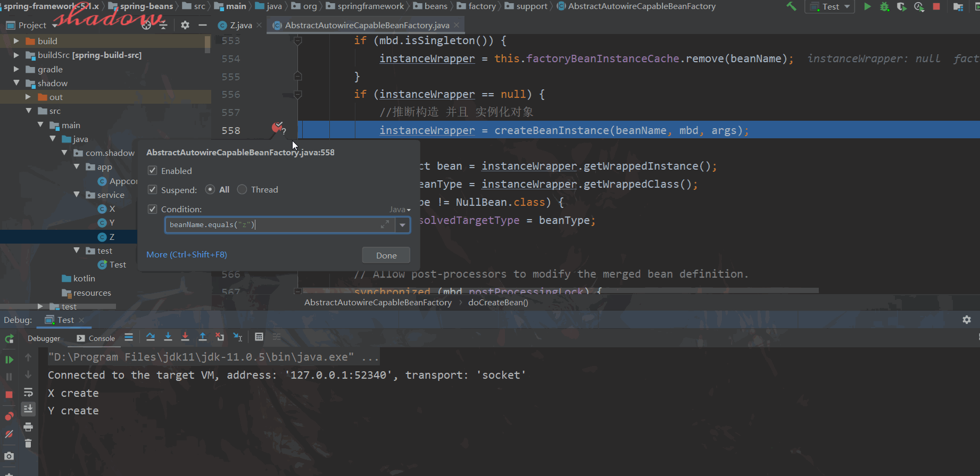Build the project with the hammer icon

(792, 6)
